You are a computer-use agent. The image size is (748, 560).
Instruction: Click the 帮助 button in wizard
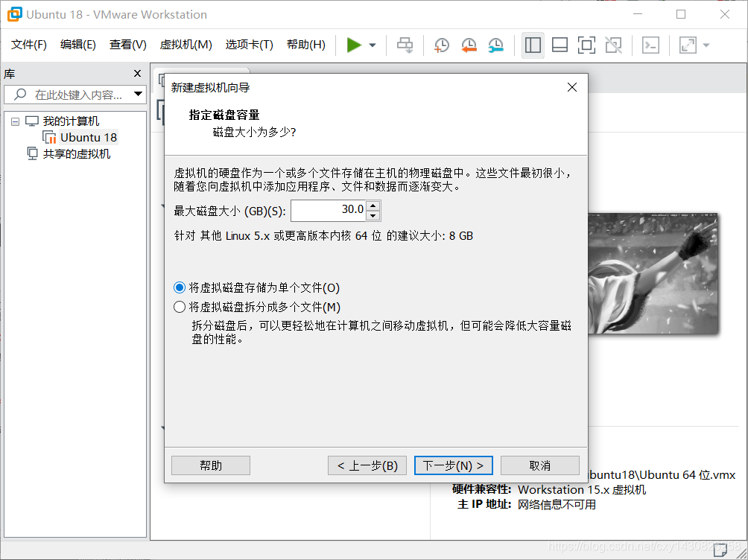click(211, 465)
